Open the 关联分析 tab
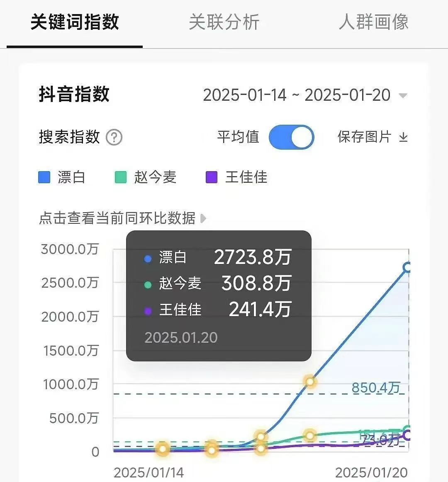The image size is (448, 482). click(224, 22)
